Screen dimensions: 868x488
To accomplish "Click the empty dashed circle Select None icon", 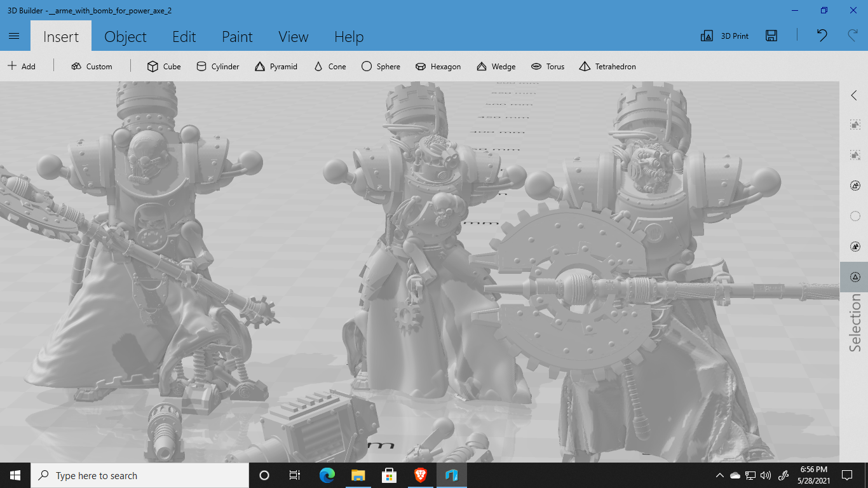I will point(855,216).
